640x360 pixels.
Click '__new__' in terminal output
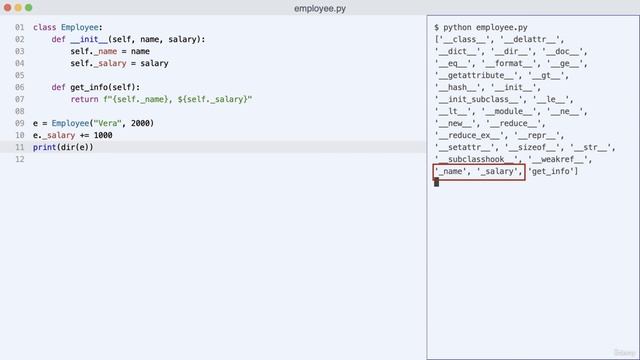(x=456, y=123)
